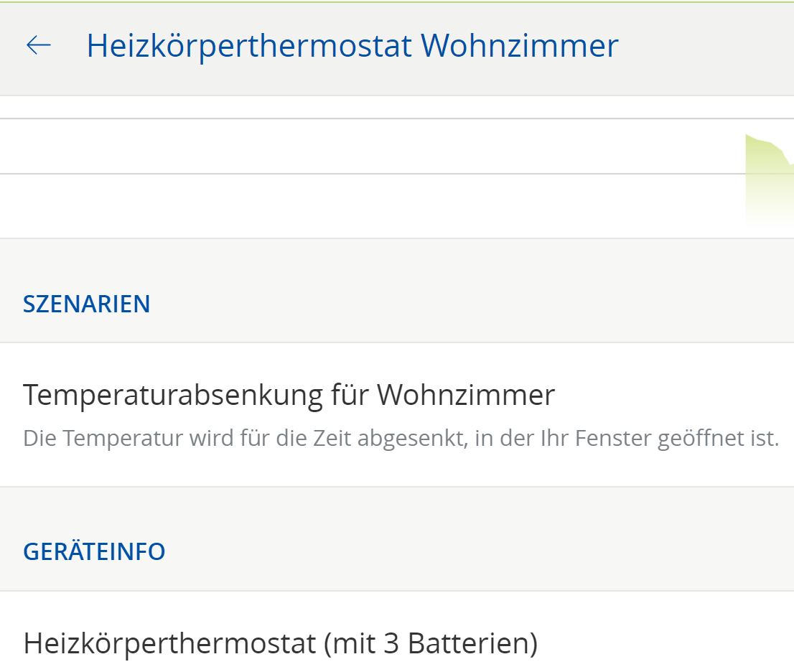Click the peak of the green graph

[x=749, y=136]
